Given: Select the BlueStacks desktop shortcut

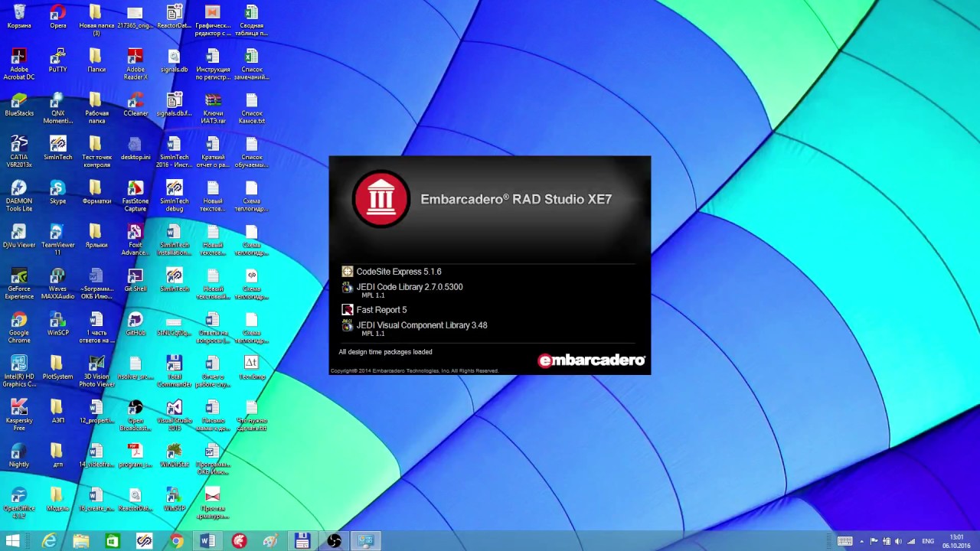Looking at the screenshot, I should (19, 105).
